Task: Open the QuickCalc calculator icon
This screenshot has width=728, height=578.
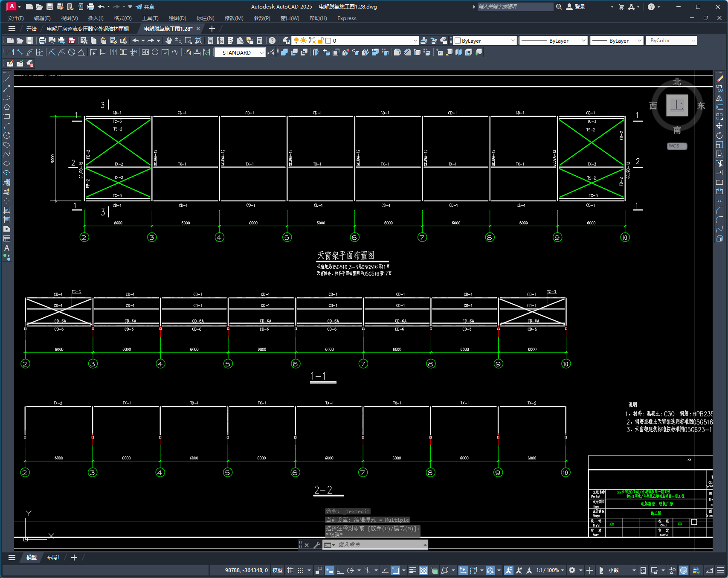Action: [x=260, y=41]
